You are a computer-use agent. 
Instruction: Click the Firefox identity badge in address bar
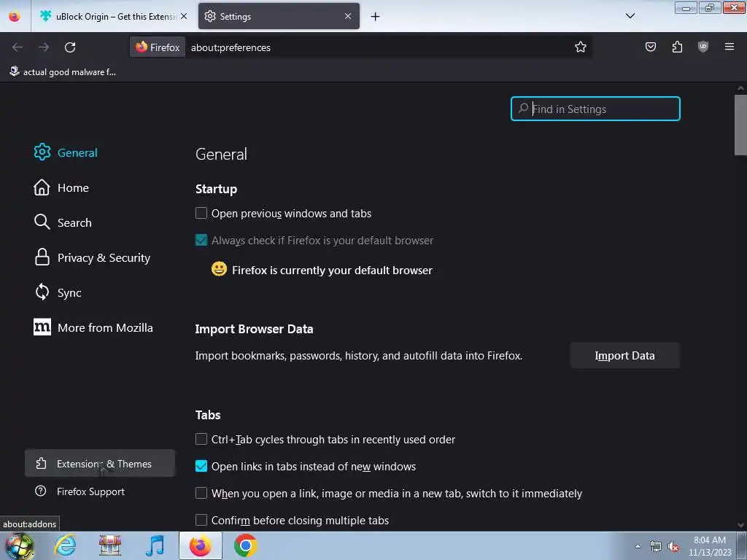pyautogui.click(x=158, y=47)
